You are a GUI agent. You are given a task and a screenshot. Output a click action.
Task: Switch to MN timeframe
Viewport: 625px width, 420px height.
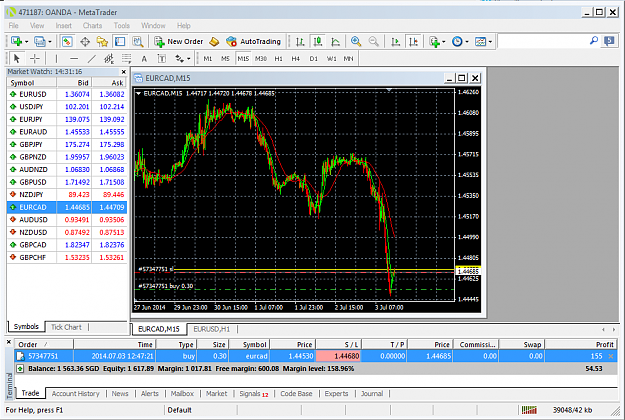pyautogui.click(x=348, y=59)
